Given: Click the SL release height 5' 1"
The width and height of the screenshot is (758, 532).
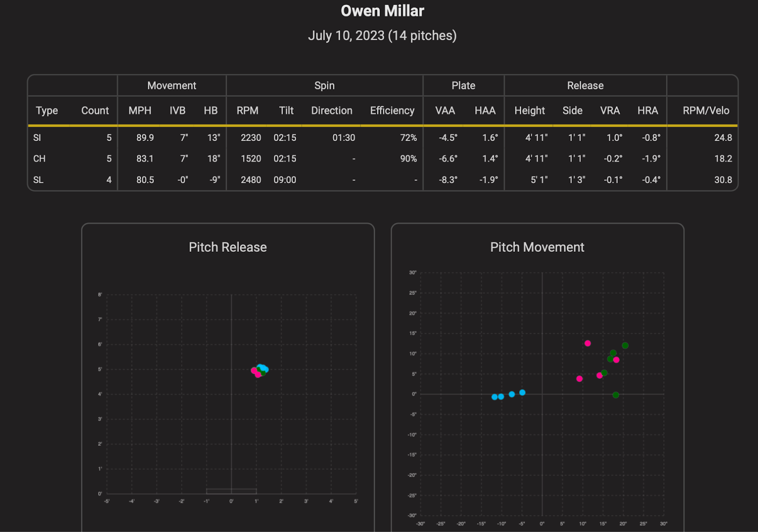Looking at the screenshot, I should 539,180.
